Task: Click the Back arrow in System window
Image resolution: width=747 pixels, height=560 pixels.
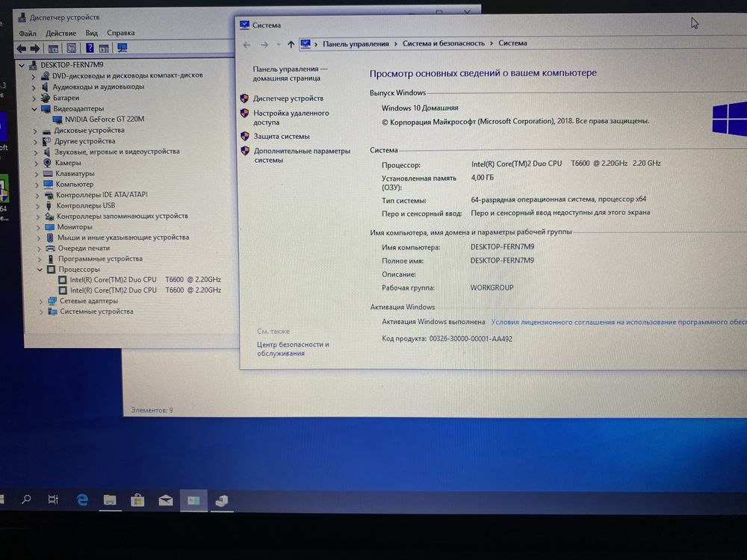Action: point(247,45)
